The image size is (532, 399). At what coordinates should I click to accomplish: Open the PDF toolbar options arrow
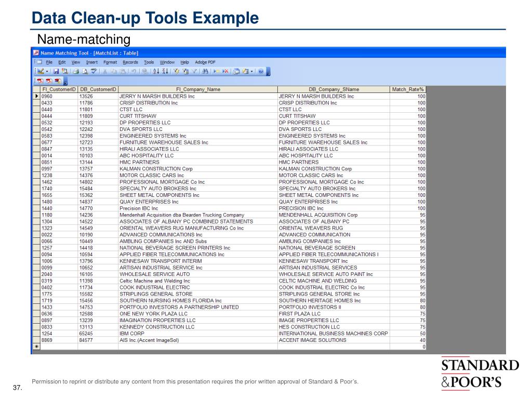(65, 82)
